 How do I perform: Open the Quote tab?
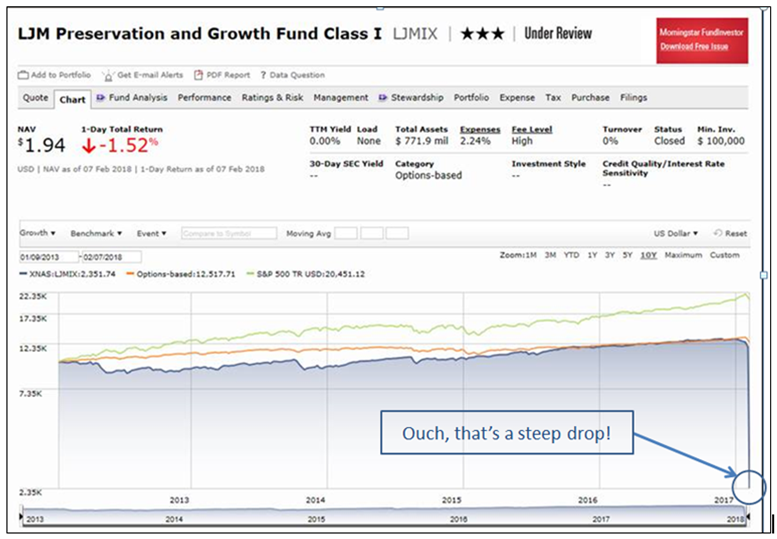(x=36, y=98)
